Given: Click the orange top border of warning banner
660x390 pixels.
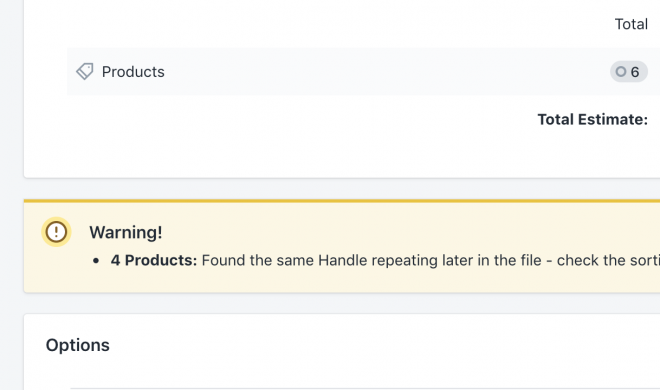Looking at the screenshot, I should point(342,201).
